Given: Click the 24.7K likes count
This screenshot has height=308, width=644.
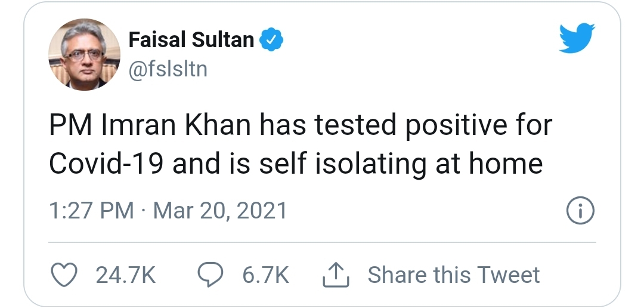Looking at the screenshot, I should click(x=125, y=275).
